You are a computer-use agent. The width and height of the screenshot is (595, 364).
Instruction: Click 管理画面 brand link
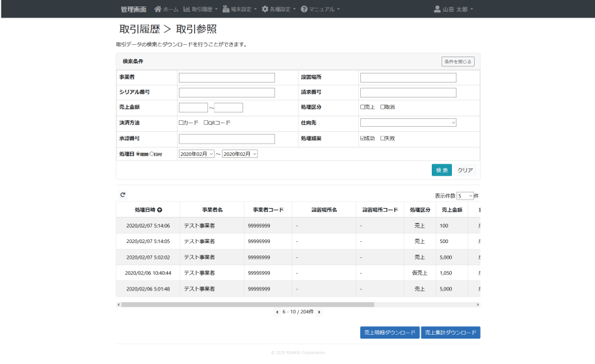pyautogui.click(x=133, y=9)
